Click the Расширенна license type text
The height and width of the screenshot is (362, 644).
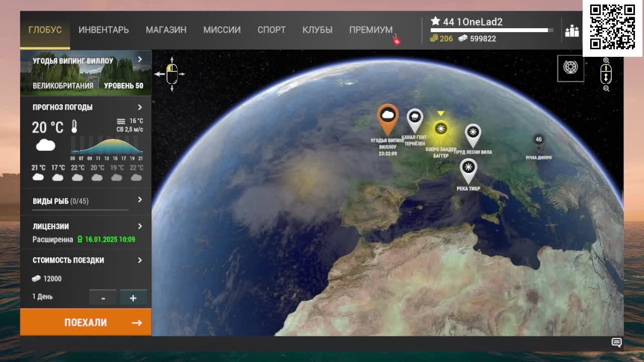(x=53, y=240)
